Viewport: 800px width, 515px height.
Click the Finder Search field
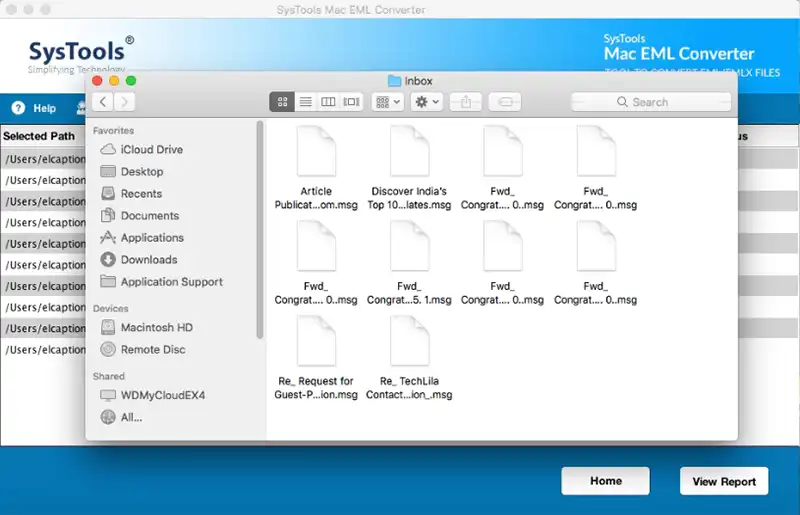(651, 102)
